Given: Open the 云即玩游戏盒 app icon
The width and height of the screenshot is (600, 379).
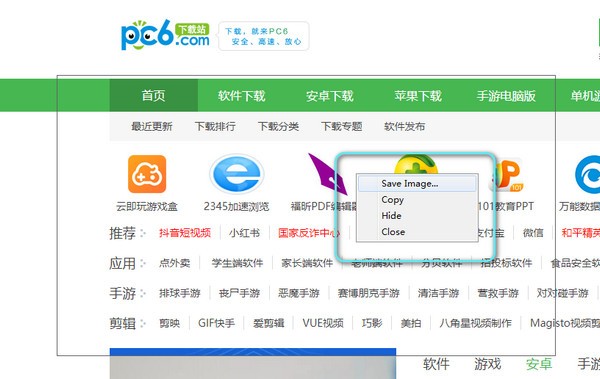Looking at the screenshot, I should pos(147,174).
